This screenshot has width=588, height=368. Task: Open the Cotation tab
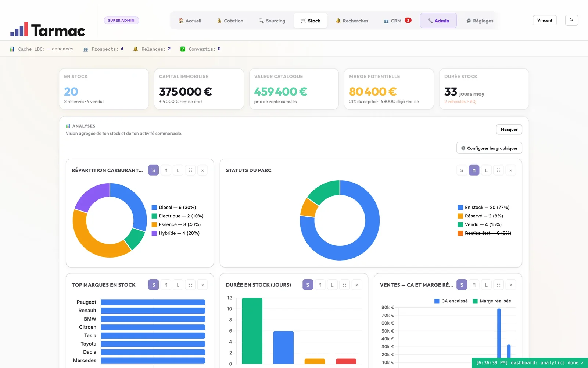[x=230, y=21]
